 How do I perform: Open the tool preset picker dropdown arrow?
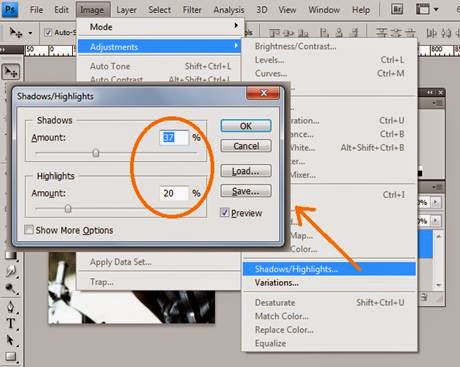[x=30, y=33]
